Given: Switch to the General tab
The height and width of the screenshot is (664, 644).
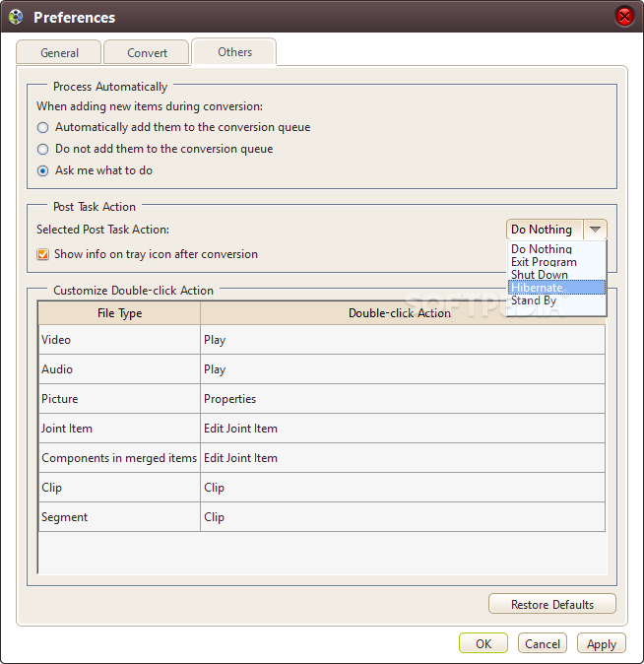Looking at the screenshot, I should pos(59,52).
